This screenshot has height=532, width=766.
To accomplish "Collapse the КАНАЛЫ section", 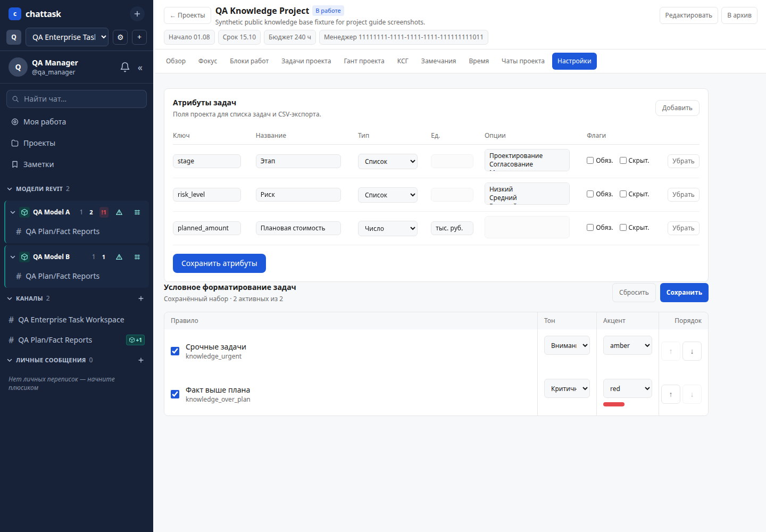I will [10, 298].
